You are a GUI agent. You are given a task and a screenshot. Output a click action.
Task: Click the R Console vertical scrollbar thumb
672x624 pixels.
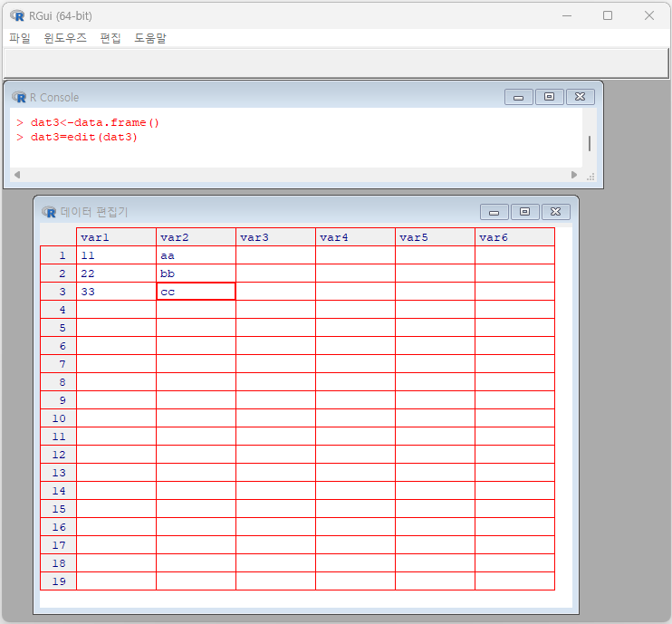pos(590,144)
